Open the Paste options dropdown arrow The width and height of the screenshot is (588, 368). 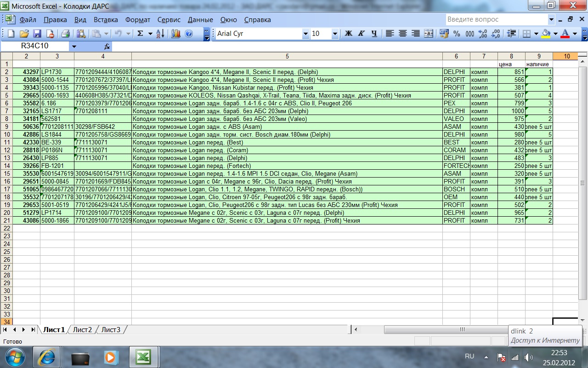point(107,34)
